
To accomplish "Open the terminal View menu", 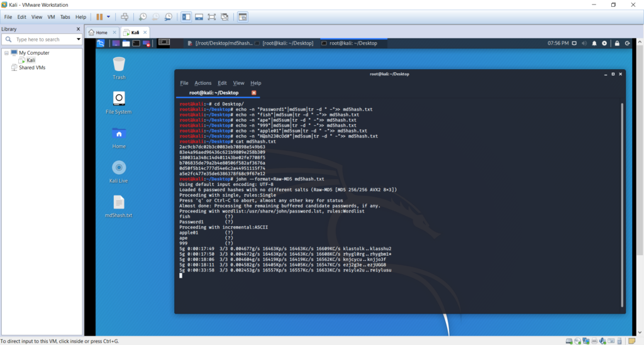I will tap(238, 83).
